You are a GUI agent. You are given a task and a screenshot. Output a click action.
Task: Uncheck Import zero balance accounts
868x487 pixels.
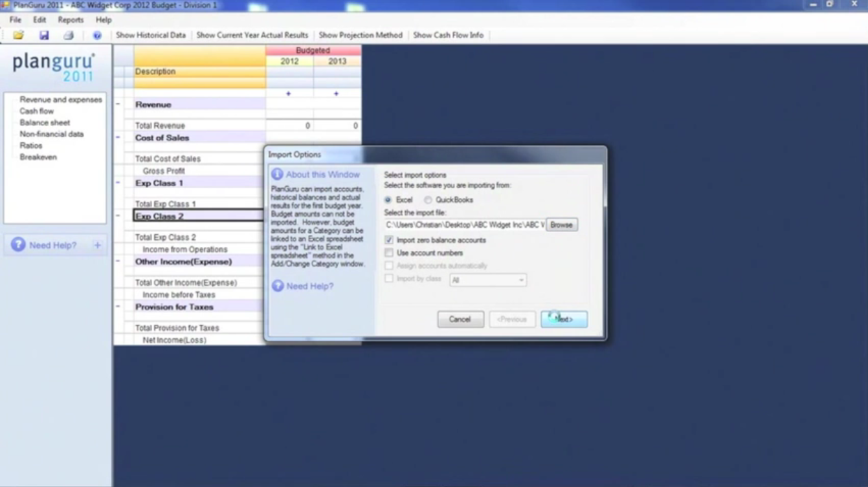coord(389,240)
